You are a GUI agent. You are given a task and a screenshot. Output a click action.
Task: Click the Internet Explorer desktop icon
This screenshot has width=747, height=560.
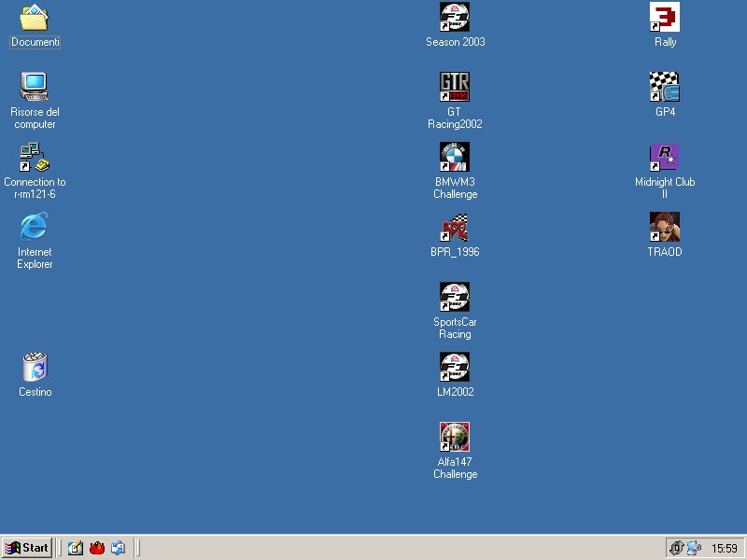click(x=35, y=227)
